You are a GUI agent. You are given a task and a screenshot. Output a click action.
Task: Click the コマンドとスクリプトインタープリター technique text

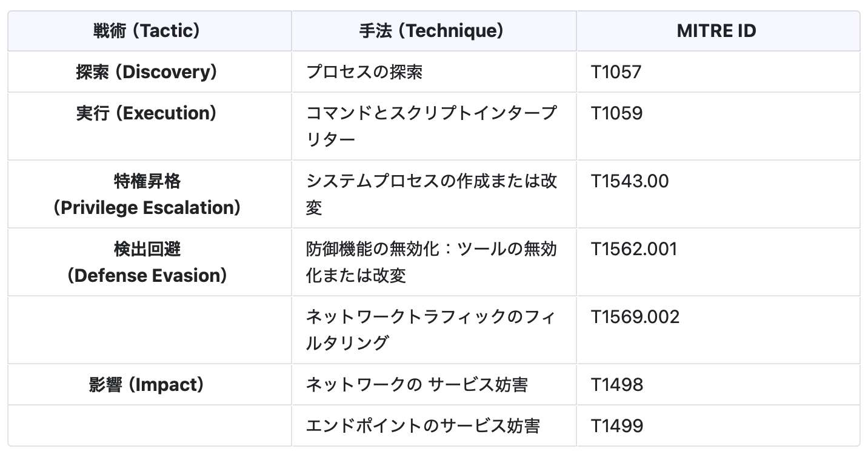point(431,126)
